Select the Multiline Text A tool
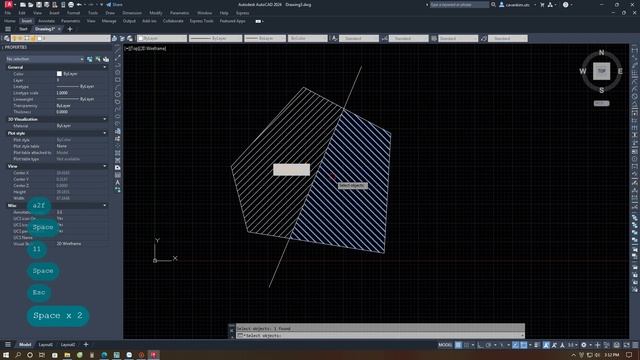640x360 pixels. tap(118, 182)
